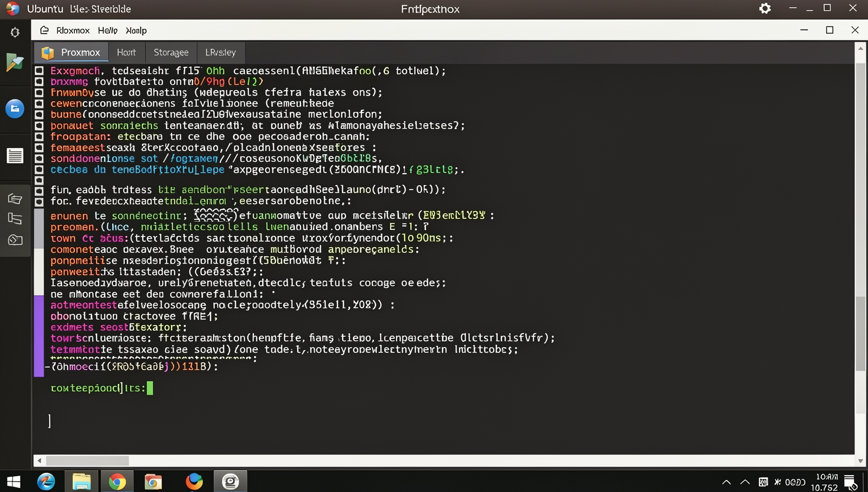This screenshot has height=492, width=868.
Task: Click the list-layout icon in left sidebar
Action: [x=15, y=219]
